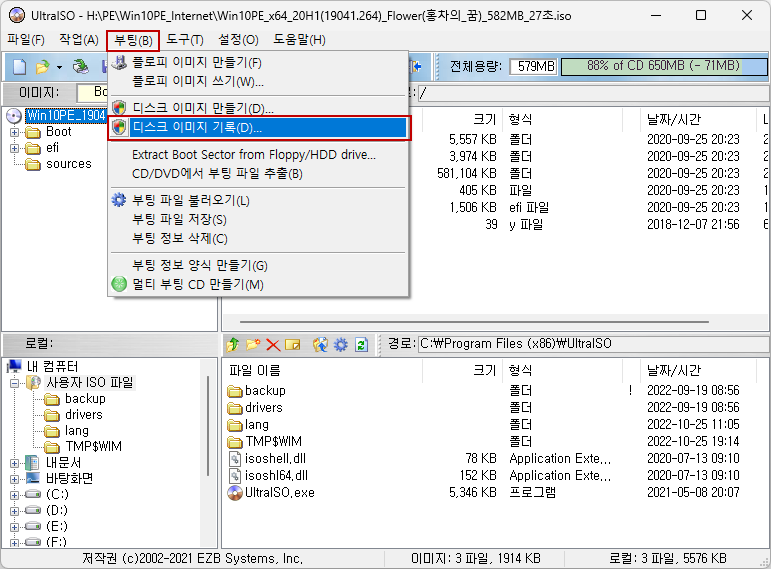Choose CD/DVD에서 부팅 파일 추출(B)
Screen dimensions: 771x569
coord(259,174)
